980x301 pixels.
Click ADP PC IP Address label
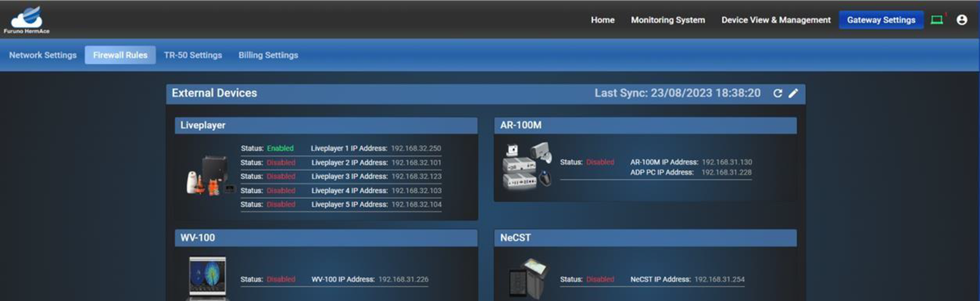pyautogui.click(x=662, y=172)
